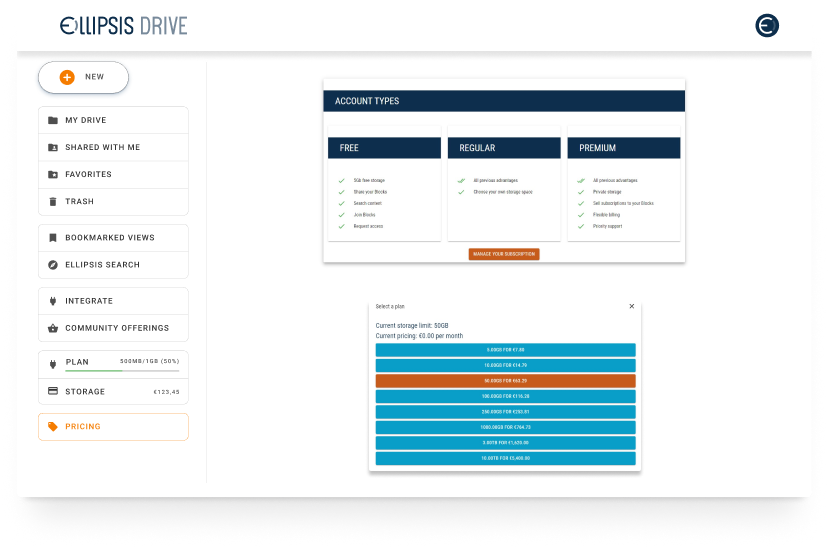Screen dimensions: 829x549
Task: Click the Integrate plug icon
Action: coord(53,301)
